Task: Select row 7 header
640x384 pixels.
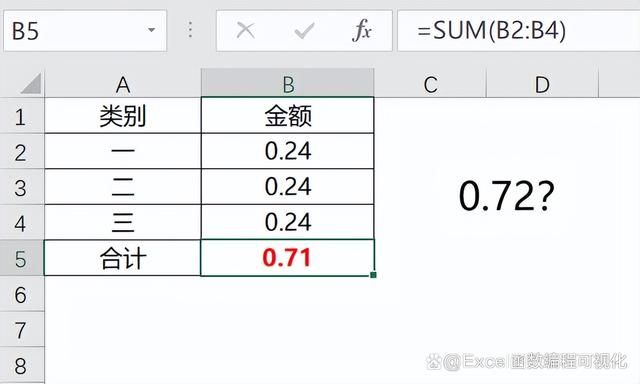Action: (x=21, y=330)
